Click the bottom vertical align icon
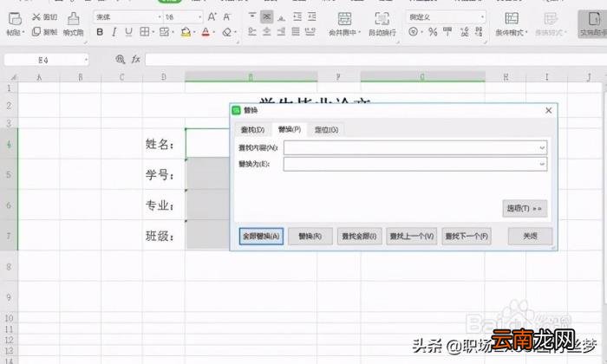Screen dimensions: 607x364 [282, 16]
